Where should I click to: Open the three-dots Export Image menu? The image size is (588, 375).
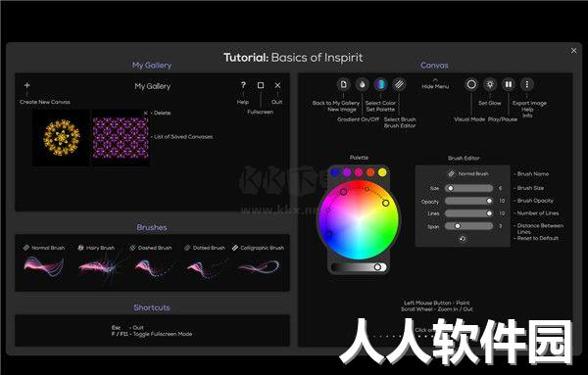[527, 84]
